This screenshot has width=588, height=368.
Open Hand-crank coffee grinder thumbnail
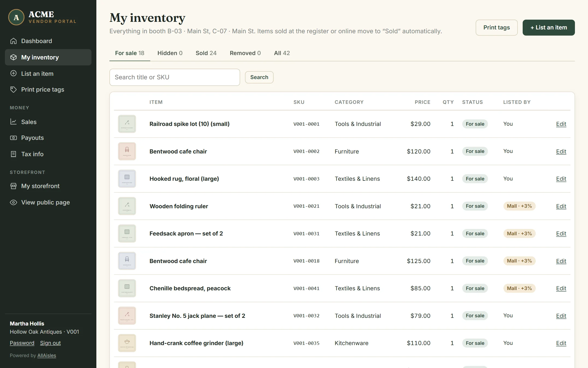127,343
